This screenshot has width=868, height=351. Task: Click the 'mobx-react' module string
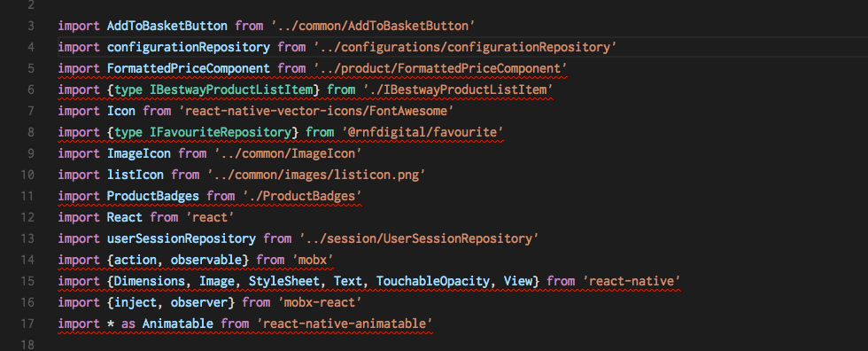[x=320, y=302]
